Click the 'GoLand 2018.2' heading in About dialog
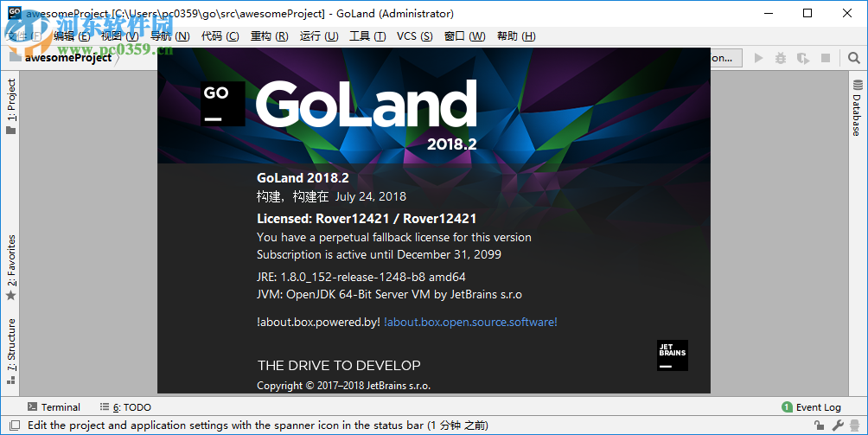Image resolution: width=868 pixels, height=435 pixels. pyautogui.click(x=303, y=177)
